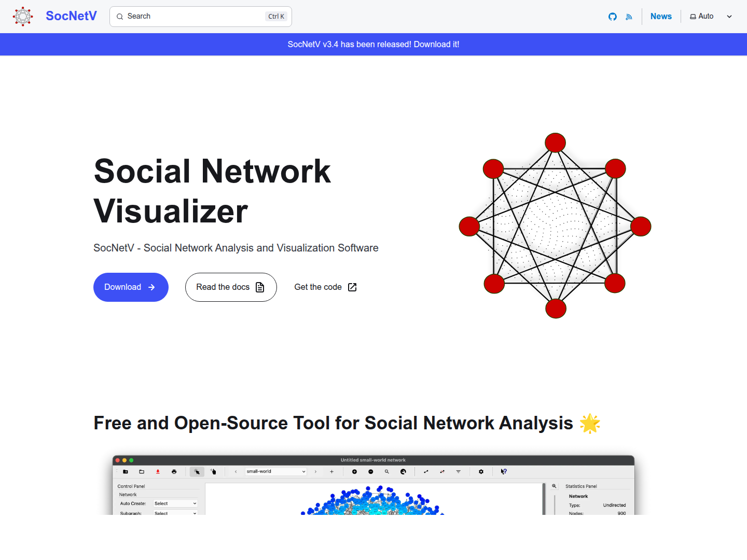Viewport: 747px width, 560px height.
Task: Expand the Auto theme selector dropdown
Action: coord(711,17)
